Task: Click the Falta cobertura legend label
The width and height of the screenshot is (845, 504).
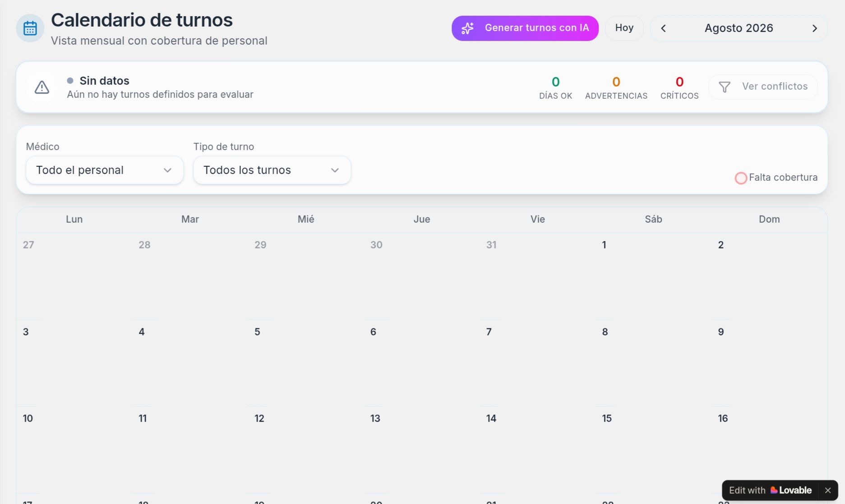Action: click(x=783, y=178)
